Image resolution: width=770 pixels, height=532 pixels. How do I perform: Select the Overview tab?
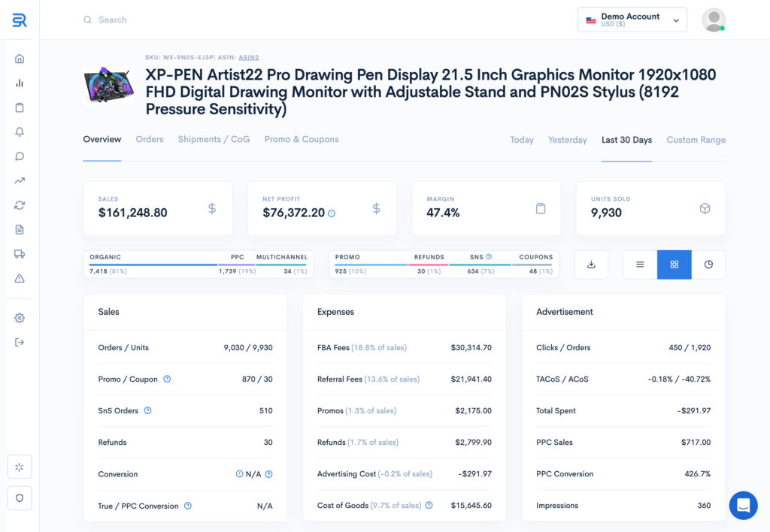click(102, 139)
